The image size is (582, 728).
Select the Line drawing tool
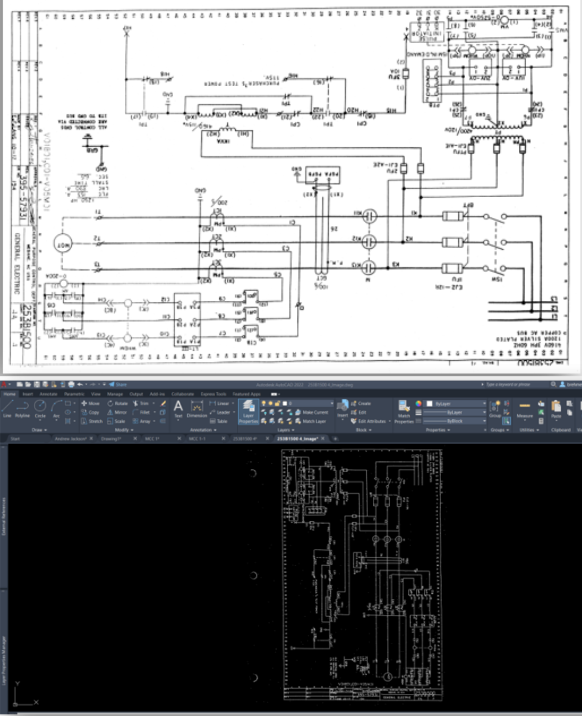7,408
